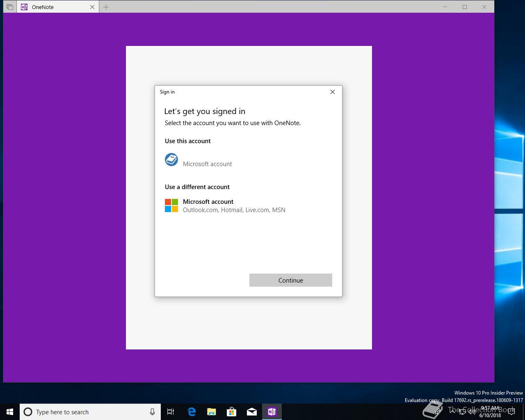Click the Cortana circle icon
This screenshot has width=525, height=420.
(28, 412)
